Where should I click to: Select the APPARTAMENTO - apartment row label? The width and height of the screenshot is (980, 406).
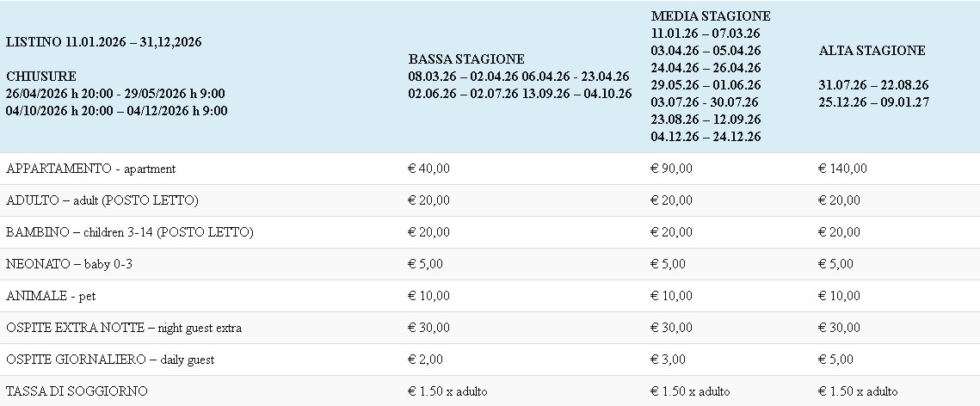(x=90, y=169)
